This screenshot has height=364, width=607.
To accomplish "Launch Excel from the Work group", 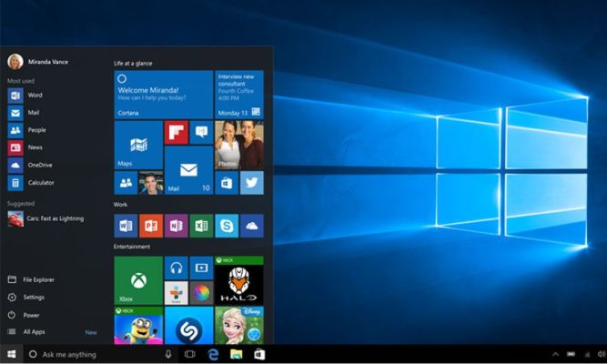I will 201,225.
